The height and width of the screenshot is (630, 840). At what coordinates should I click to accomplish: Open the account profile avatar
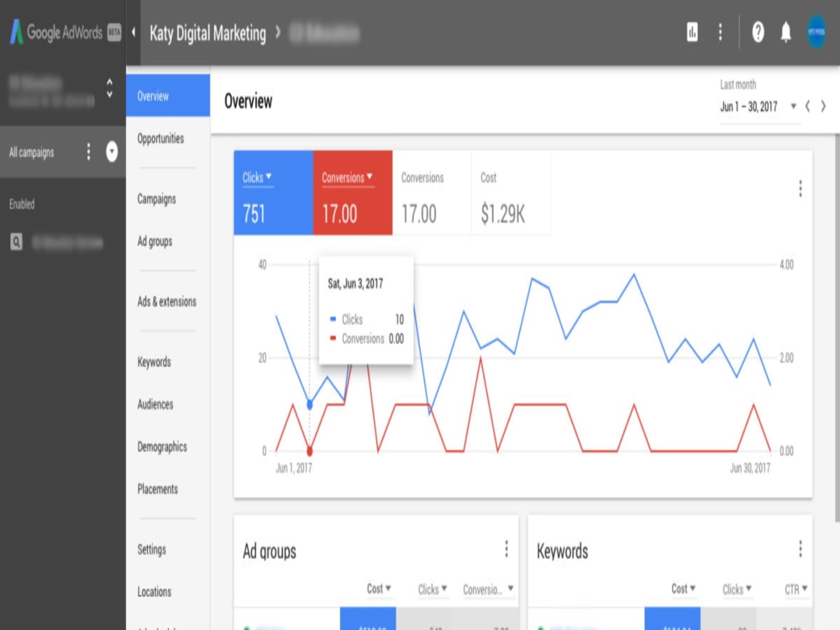tap(816, 32)
